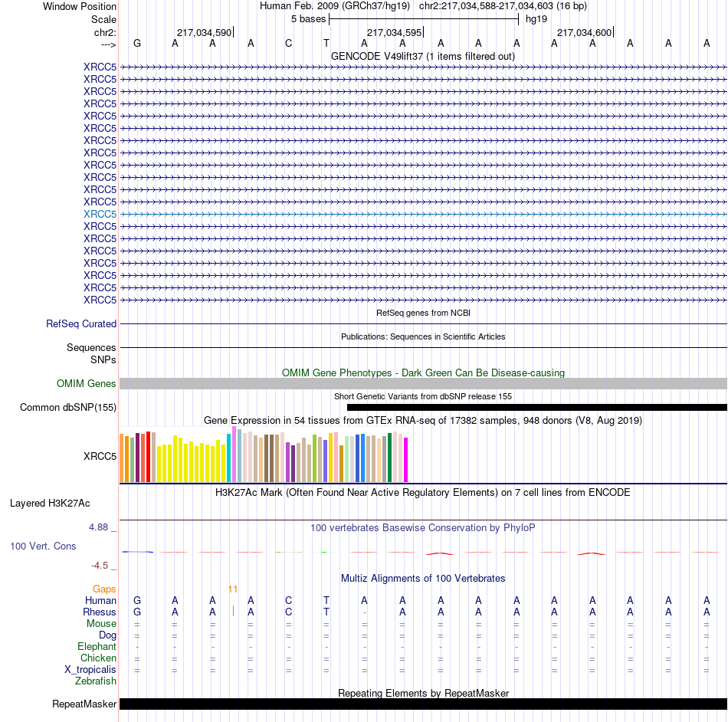Click the Layered H3K27Ac track label
Screen dimensions: 728x722
click(x=50, y=504)
